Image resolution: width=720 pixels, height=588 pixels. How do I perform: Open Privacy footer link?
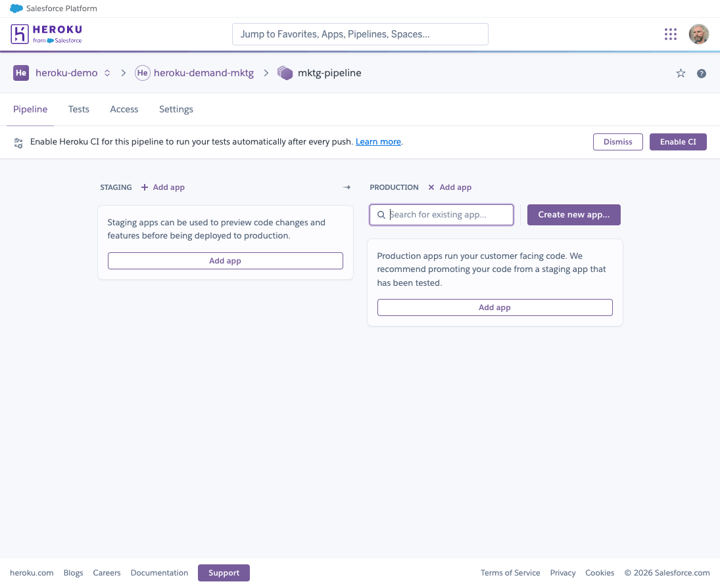(x=562, y=573)
